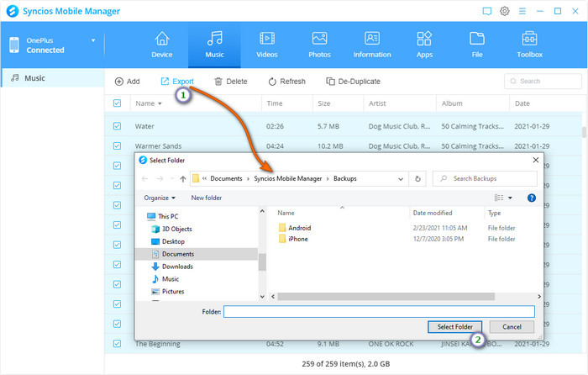The image size is (588, 375).
Task: Sort by the Size column
Action: (x=324, y=103)
